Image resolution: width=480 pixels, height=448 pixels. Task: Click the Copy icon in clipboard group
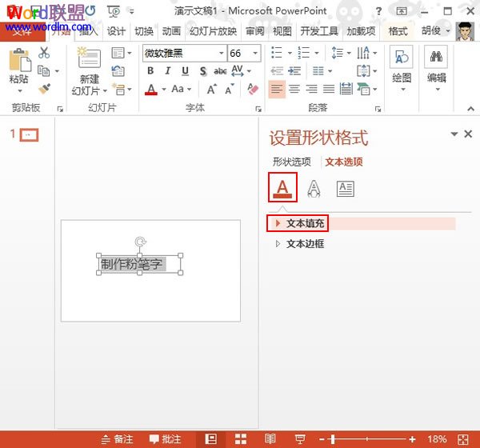click(x=43, y=71)
